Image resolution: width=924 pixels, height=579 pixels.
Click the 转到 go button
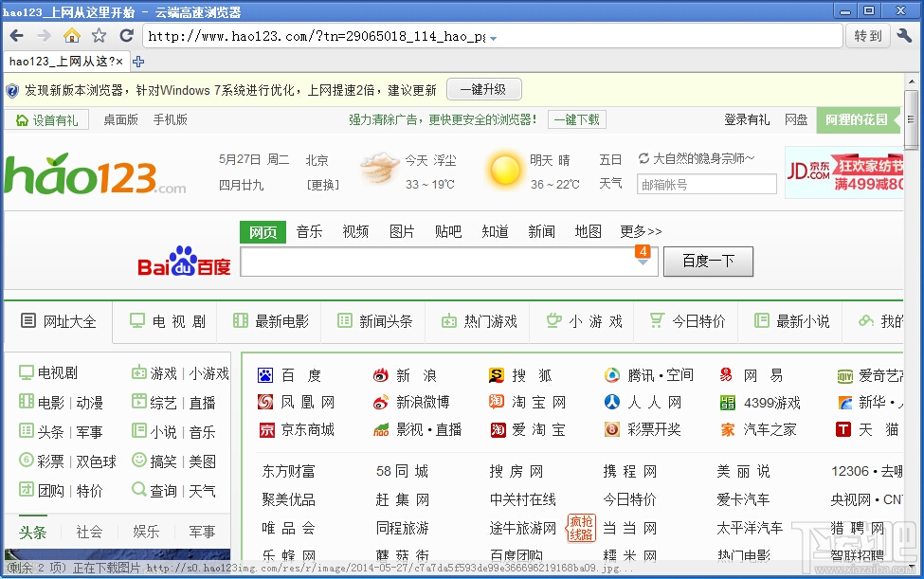click(x=868, y=36)
